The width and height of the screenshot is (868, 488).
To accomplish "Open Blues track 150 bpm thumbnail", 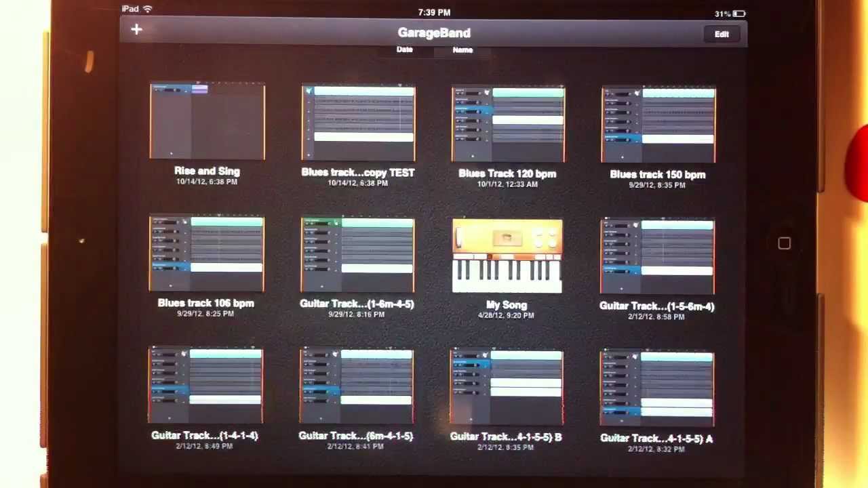I will (658, 125).
